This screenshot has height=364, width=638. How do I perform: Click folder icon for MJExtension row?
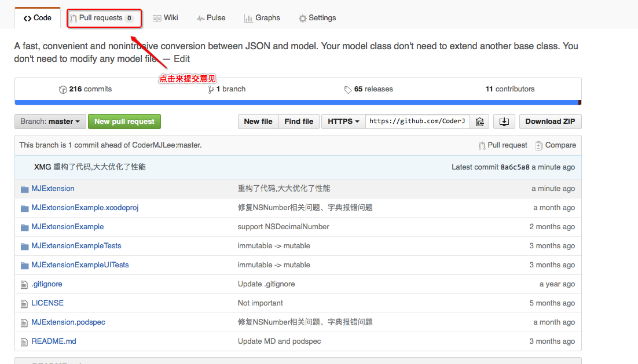[24, 189]
